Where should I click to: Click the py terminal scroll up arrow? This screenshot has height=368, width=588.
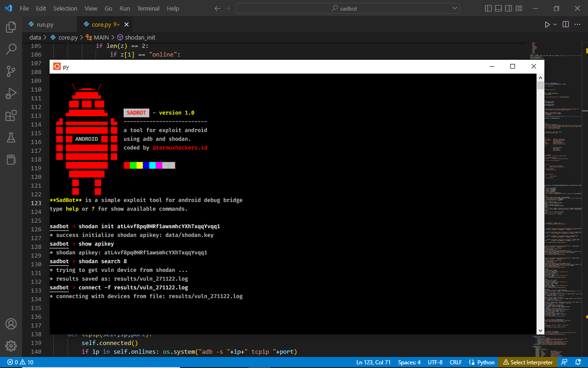pos(540,78)
